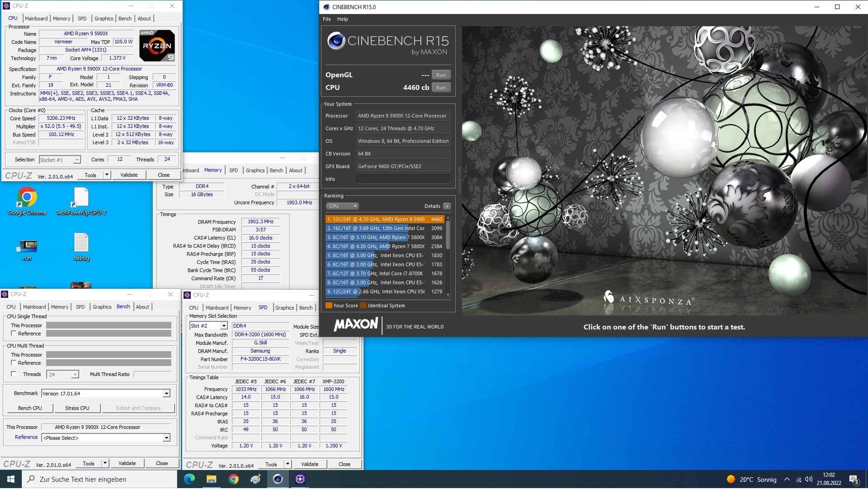Viewport: 868px width, 489px height.
Task: Click the Ryzen 9 logo in CPU-Z
Action: [x=157, y=46]
